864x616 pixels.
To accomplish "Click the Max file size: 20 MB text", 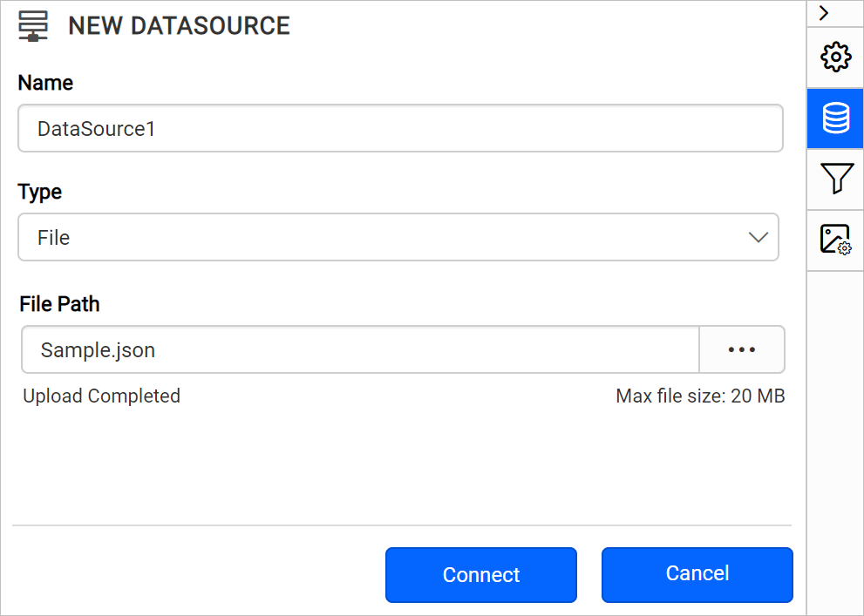I will (700, 396).
